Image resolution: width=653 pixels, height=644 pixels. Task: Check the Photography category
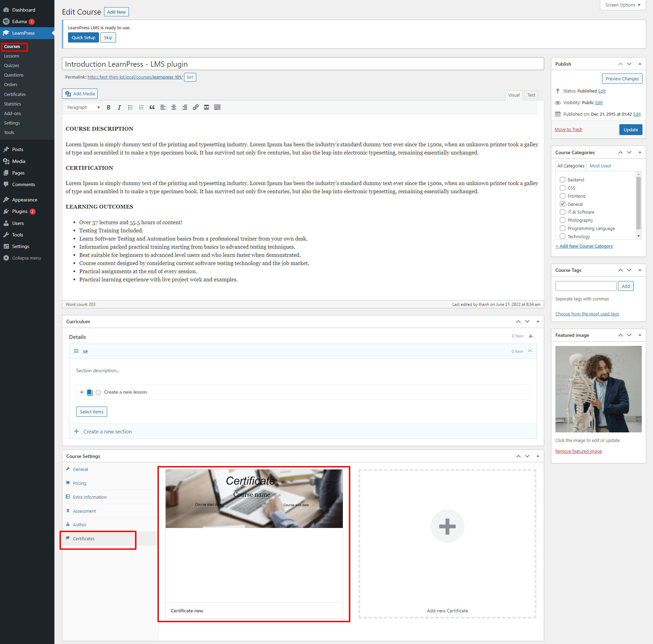tap(563, 220)
